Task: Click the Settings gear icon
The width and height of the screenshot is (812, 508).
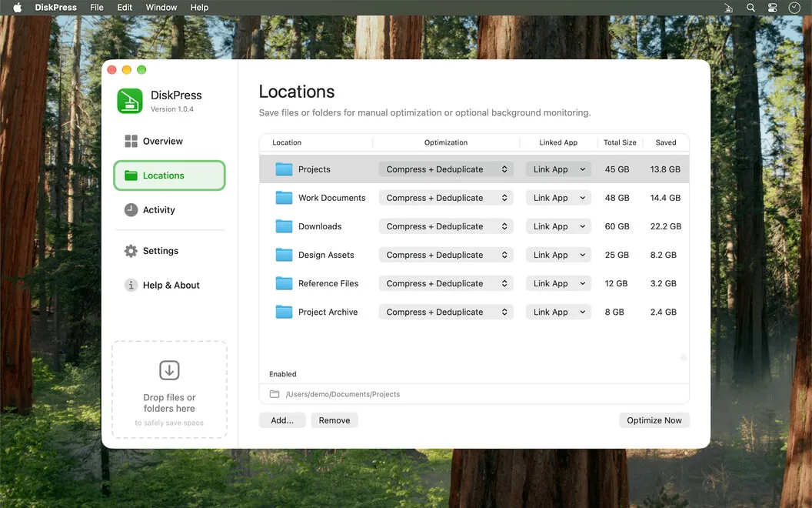Action: (x=131, y=251)
